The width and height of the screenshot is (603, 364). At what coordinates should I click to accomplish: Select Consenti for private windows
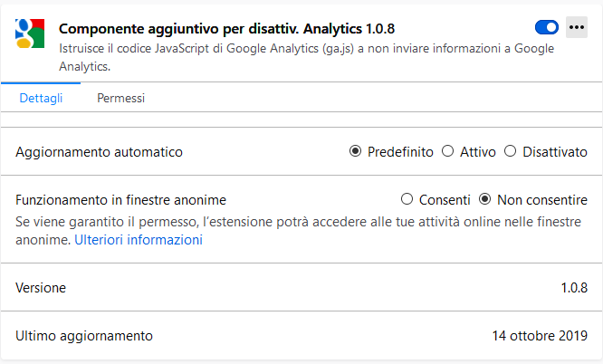(x=407, y=199)
